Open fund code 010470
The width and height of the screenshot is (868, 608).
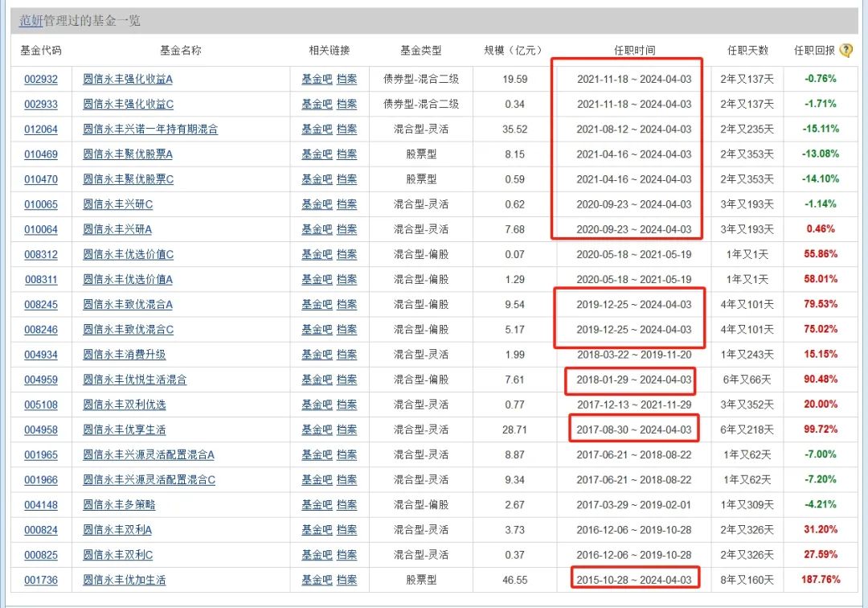click(x=41, y=179)
